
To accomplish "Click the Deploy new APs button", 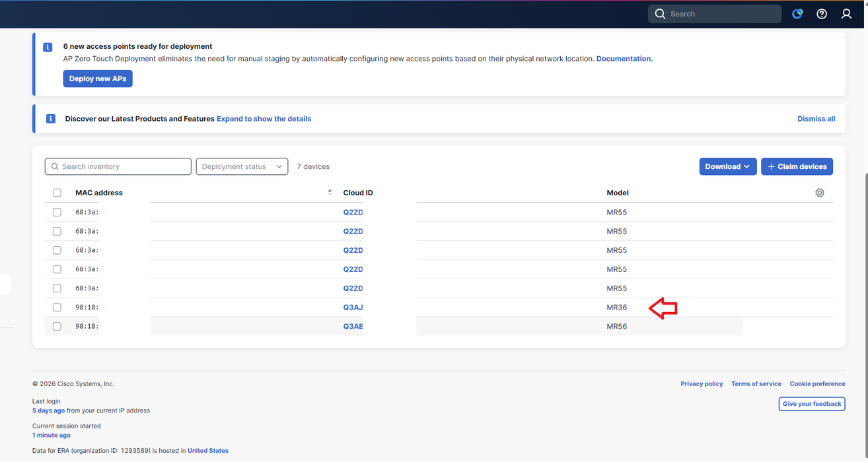I will tap(98, 79).
